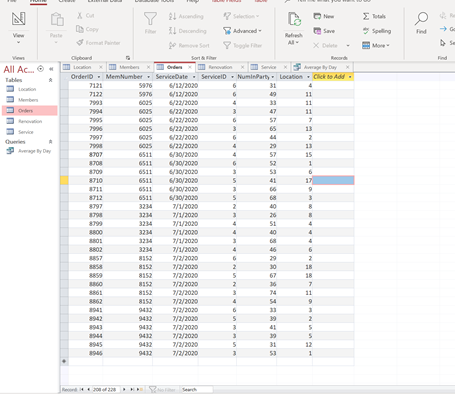Open Location column filter dropdown

(x=308, y=77)
